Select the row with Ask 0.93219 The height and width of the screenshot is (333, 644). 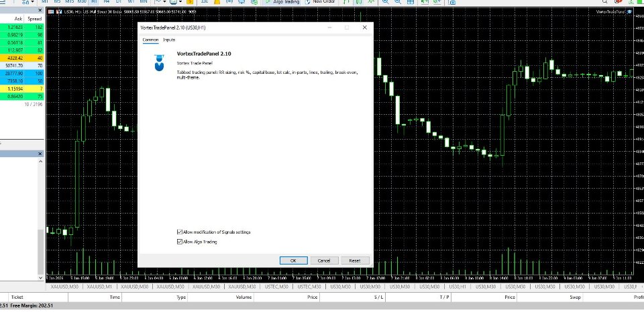(x=21, y=35)
